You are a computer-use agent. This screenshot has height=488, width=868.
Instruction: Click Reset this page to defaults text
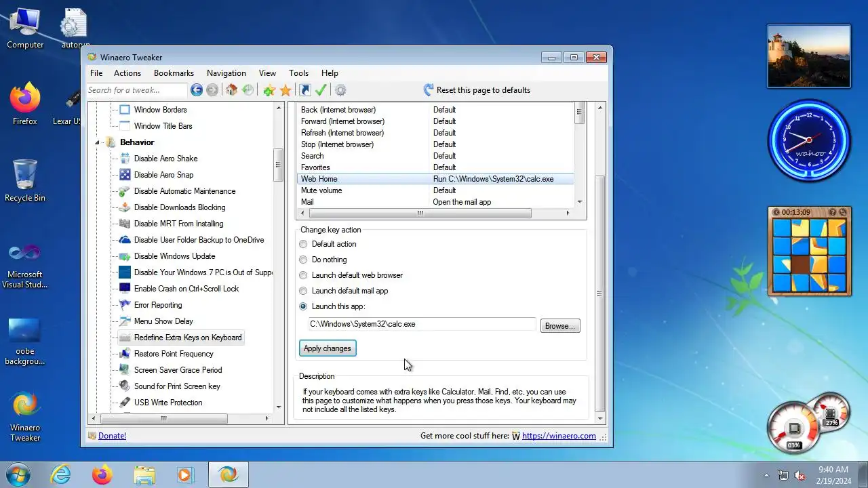pyautogui.click(x=484, y=90)
